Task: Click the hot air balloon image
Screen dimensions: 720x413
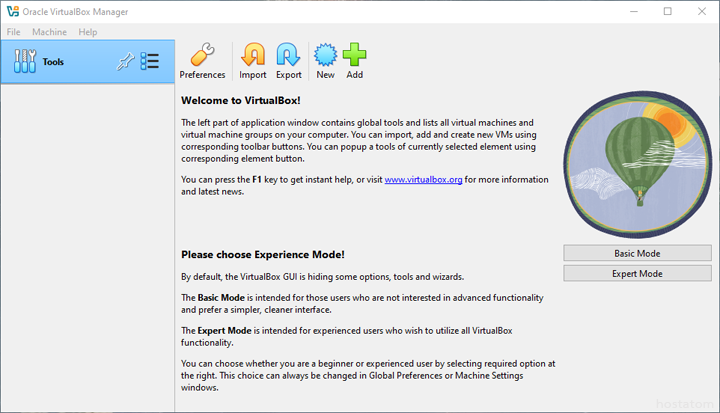Action: (636, 160)
